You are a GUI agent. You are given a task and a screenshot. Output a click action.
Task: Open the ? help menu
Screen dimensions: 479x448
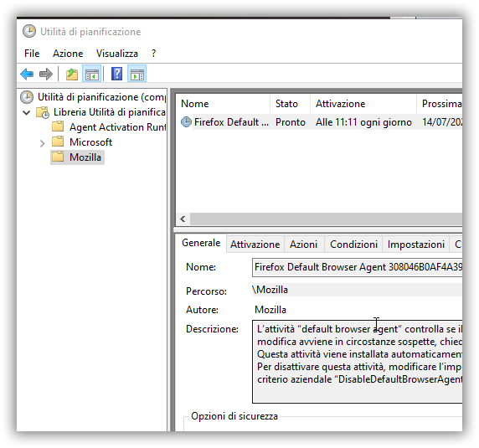click(153, 54)
